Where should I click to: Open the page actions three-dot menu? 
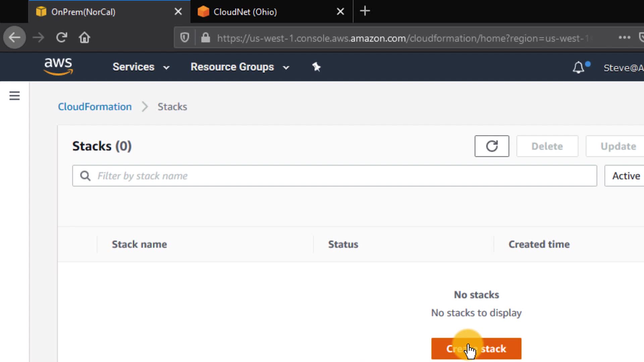pos(624,38)
